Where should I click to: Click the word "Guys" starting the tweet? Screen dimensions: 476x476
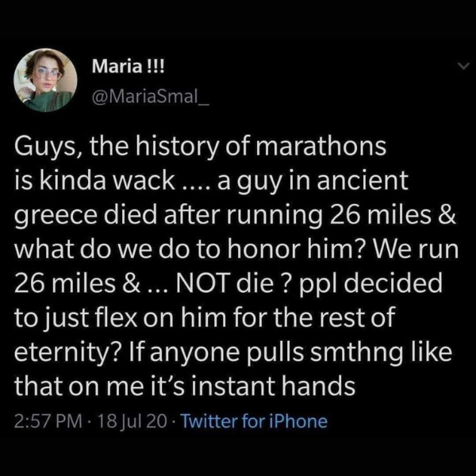(x=45, y=148)
